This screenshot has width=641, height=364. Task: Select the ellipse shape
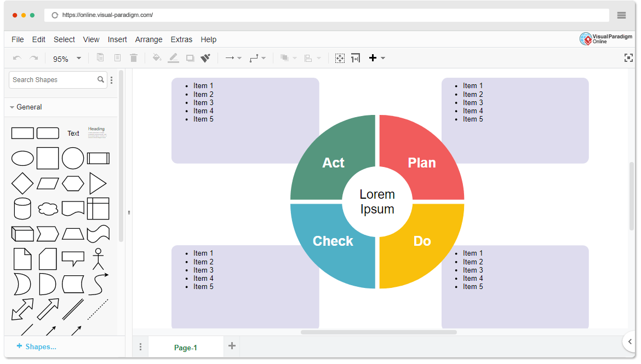coord(22,158)
